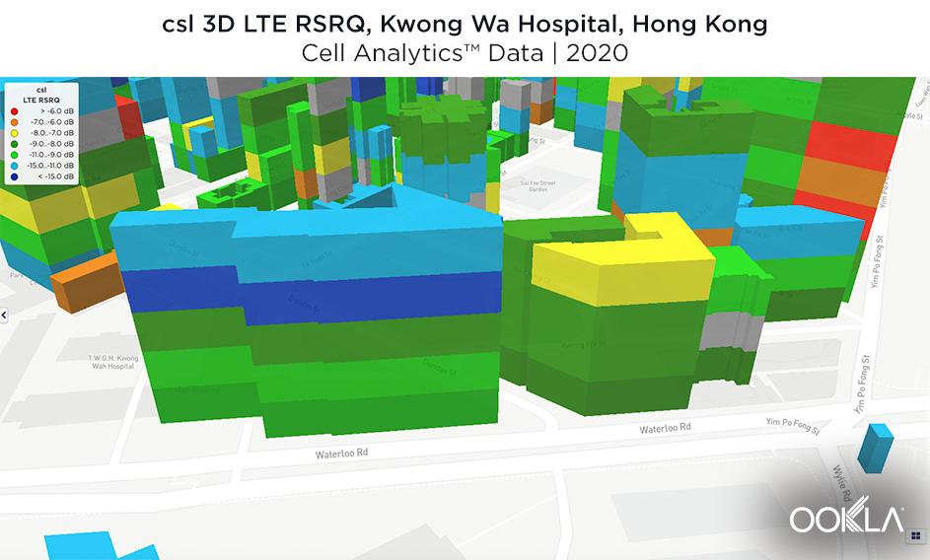Click the "Wylie Rd" street label

tap(841, 483)
